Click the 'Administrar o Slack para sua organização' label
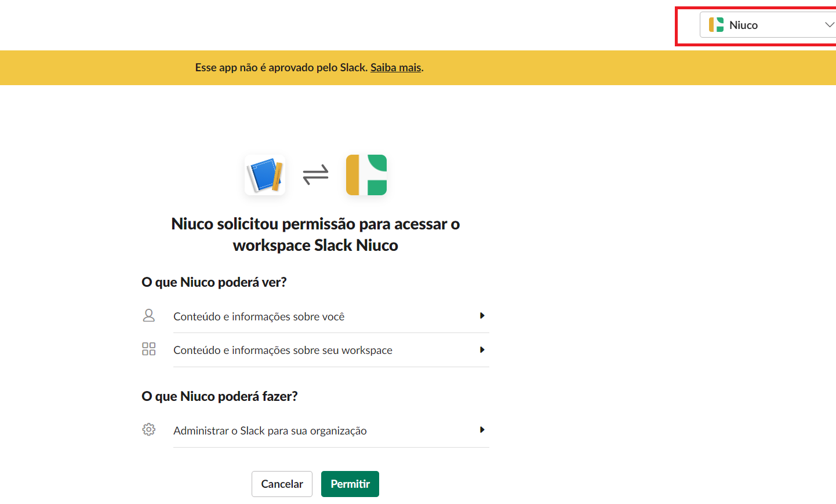 point(270,430)
